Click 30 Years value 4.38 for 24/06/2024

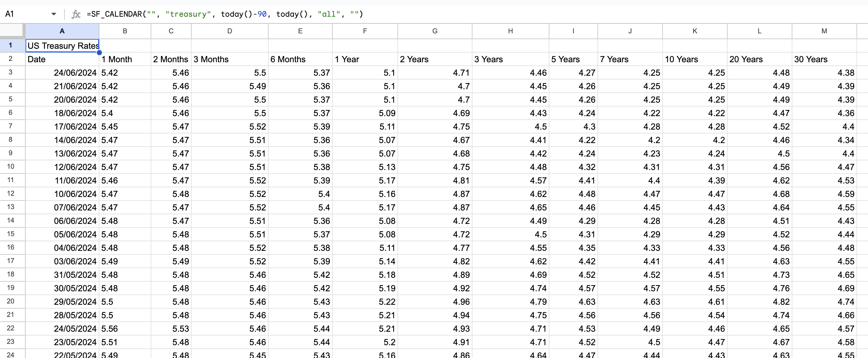click(824, 72)
